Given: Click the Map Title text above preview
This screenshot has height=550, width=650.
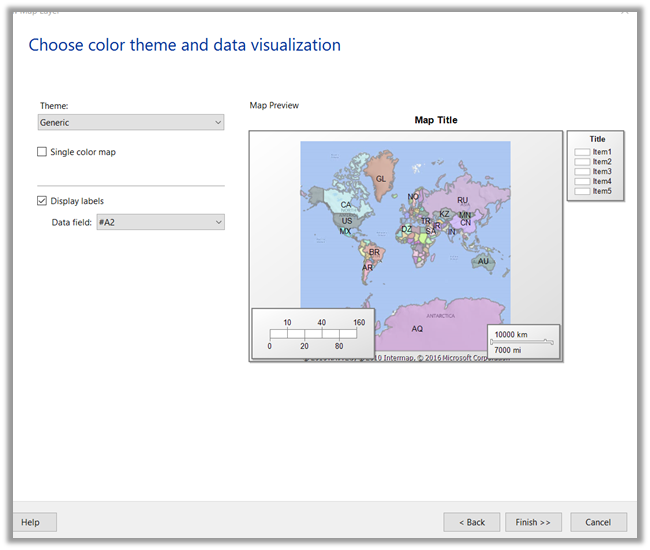Looking at the screenshot, I should (436, 120).
